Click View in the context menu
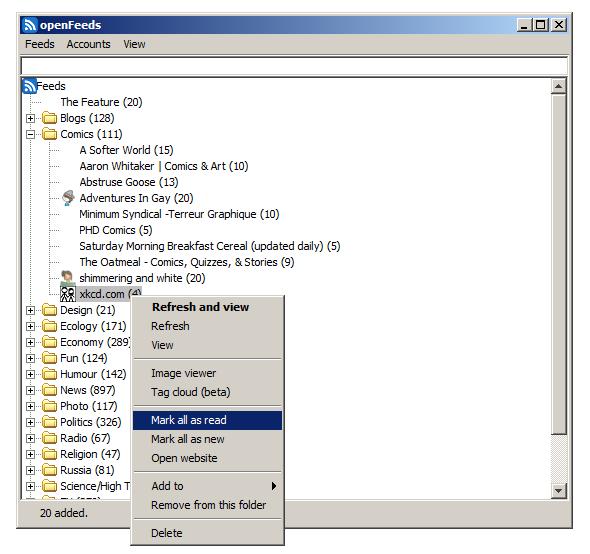The image size is (590, 554). (208, 345)
